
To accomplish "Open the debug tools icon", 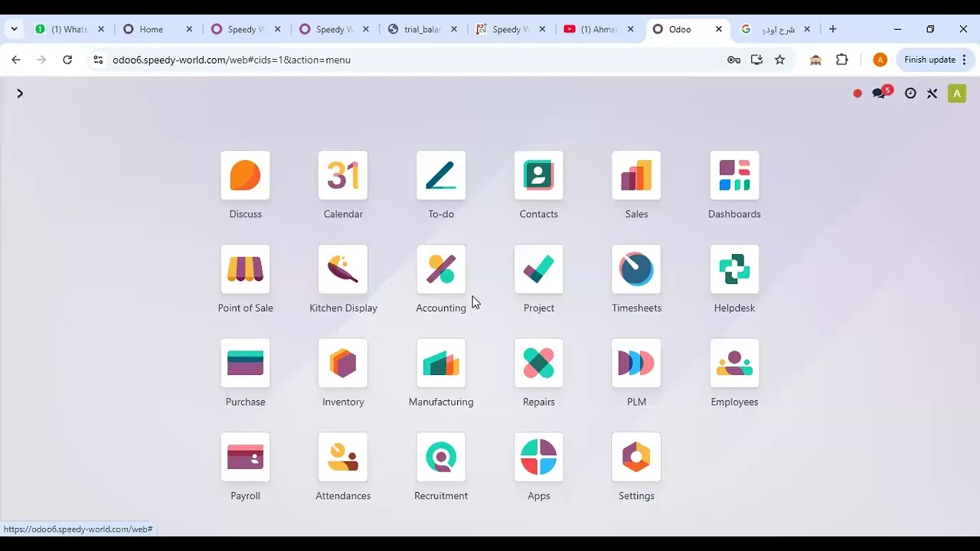I will click(932, 93).
